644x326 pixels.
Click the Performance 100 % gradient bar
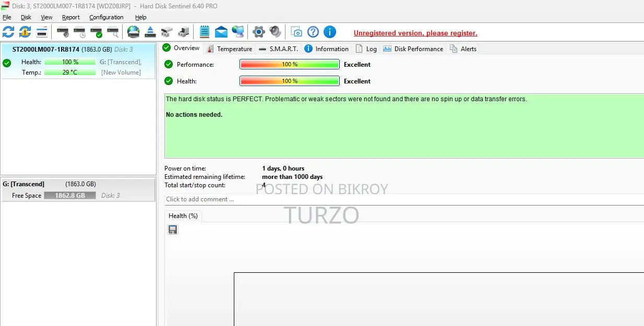[290, 64]
